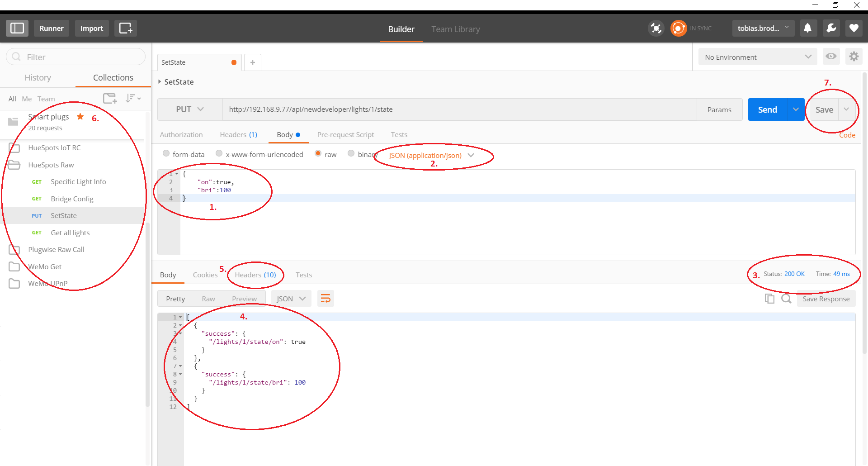Collapse response line 2 fold arrow
Screen dimensions: 868x466
coord(180,325)
